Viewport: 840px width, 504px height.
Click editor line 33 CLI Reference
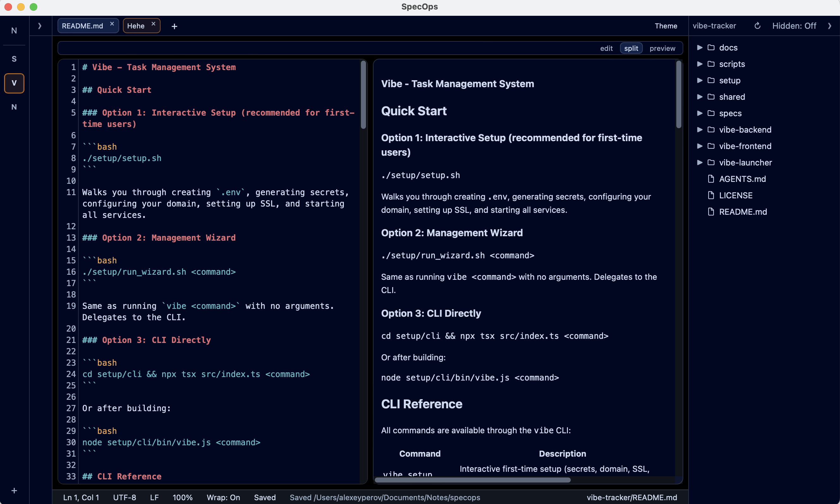click(122, 476)
